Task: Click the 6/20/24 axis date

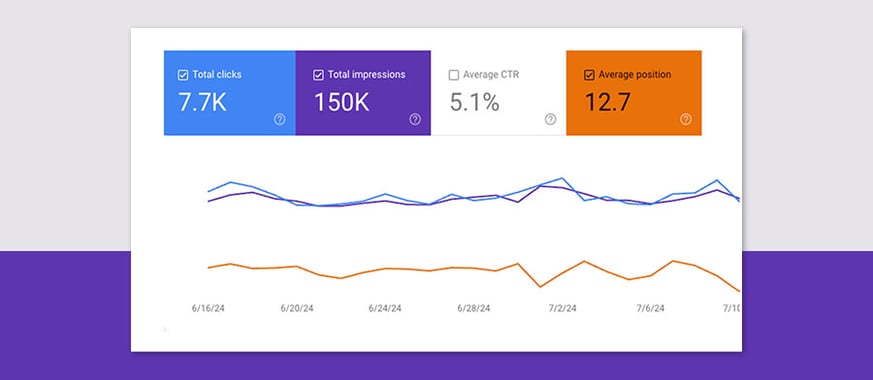Action: [297, 308]
